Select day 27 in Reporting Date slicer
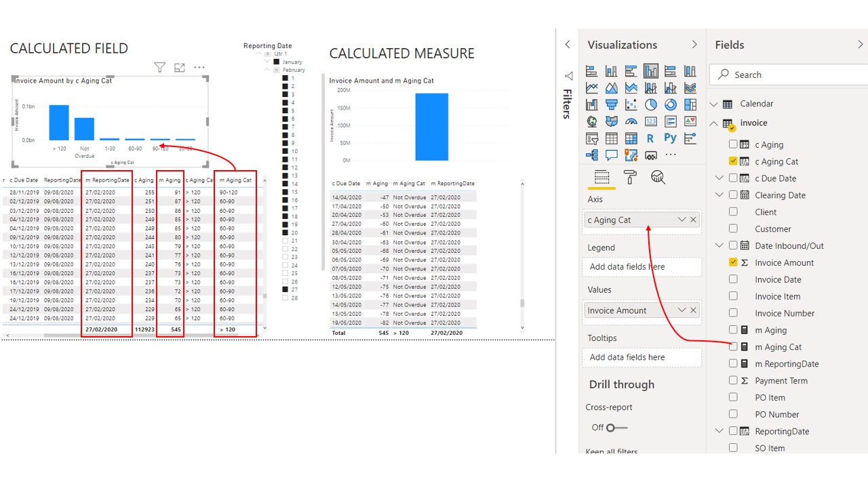 pyautogui.click(x=285, y=289)
